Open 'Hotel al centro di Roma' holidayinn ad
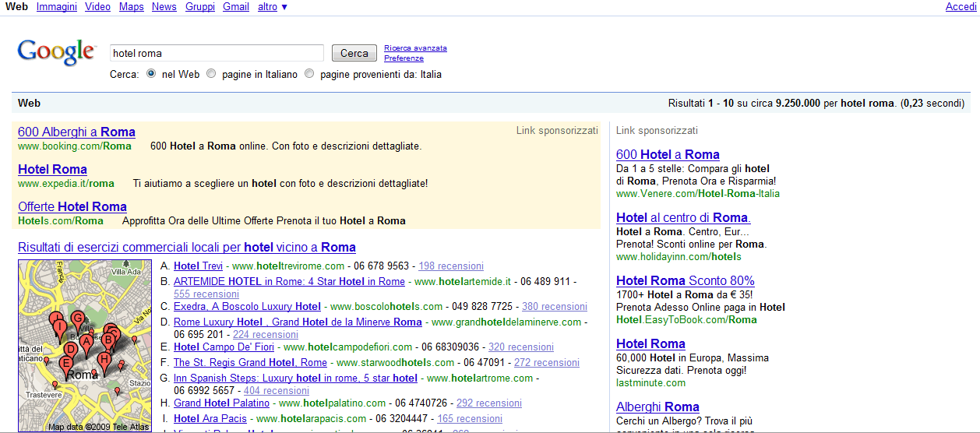980x433 pixels. (683, 218)
